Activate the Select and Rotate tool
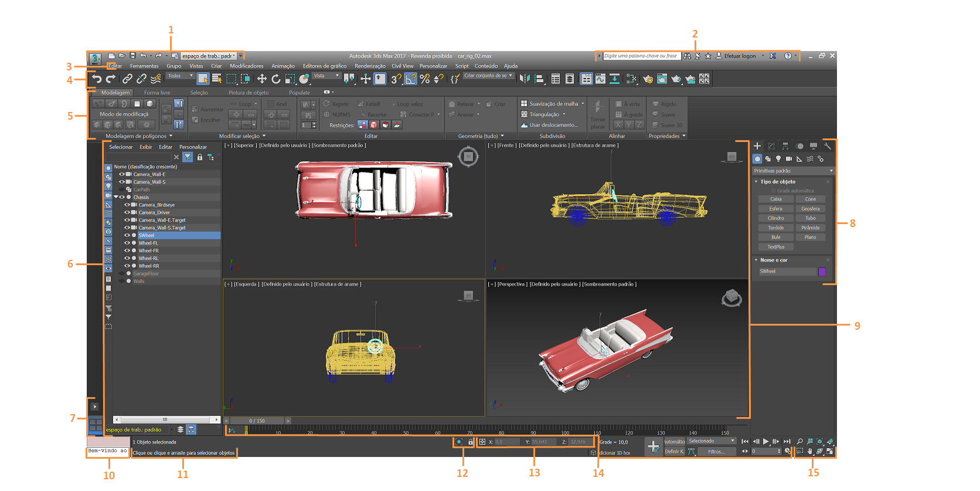The image size is (980, 491). coord(276,79)
